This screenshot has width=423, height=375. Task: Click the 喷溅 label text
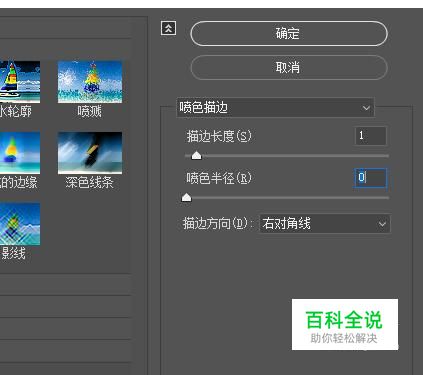pyautogui.click(x=89, y=111)
